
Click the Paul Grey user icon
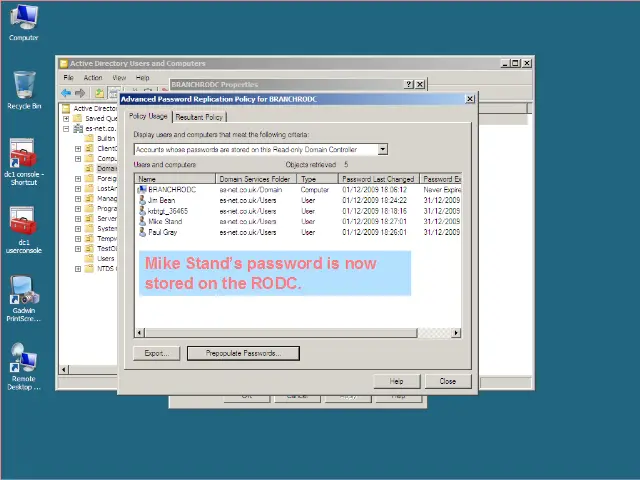142,232
